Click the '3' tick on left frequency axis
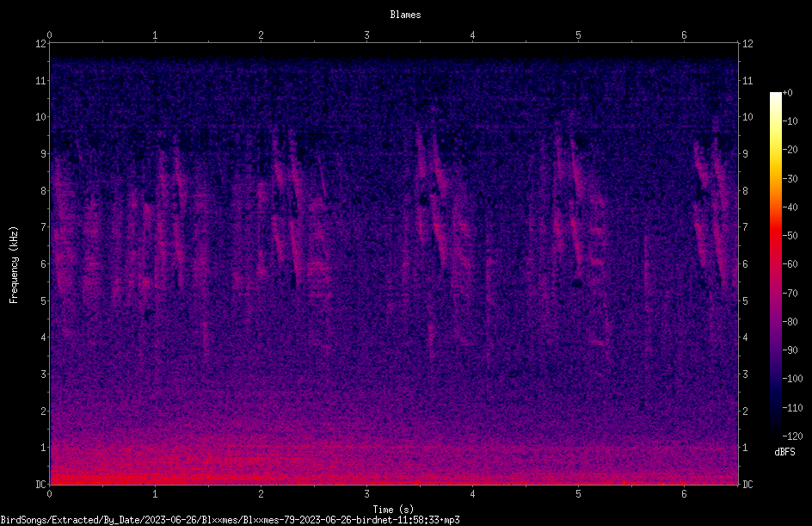812x526 pixels. [43, 374]
